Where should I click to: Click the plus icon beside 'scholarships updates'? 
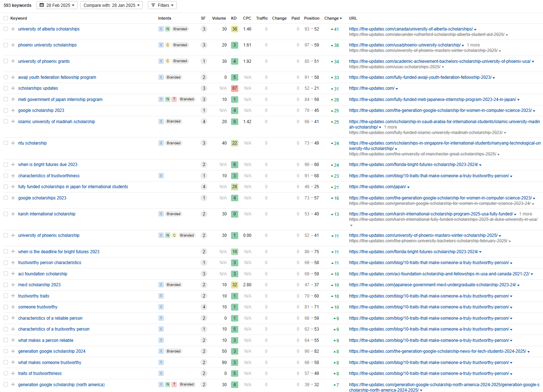click(13, 88)
